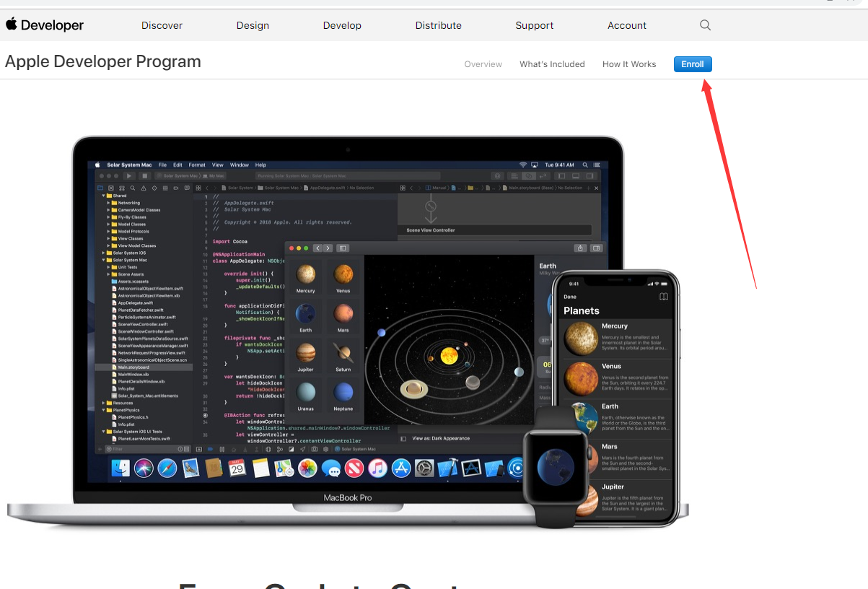Viewport: 868px width, 589px height.
Task: Open the How It Works tab
Action: coord(629,64)
